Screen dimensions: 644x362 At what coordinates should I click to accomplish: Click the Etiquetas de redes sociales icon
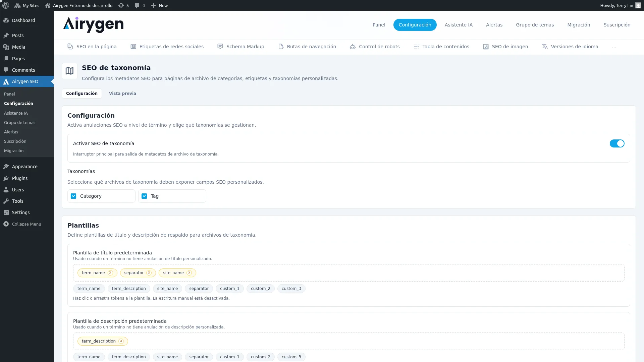pyautogui.click(x=133, y=47)
